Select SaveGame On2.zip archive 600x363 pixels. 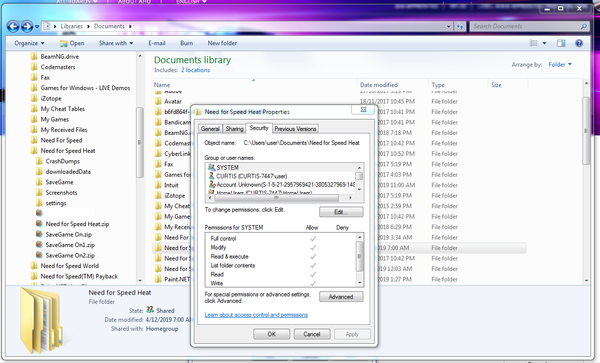point(70,255)
